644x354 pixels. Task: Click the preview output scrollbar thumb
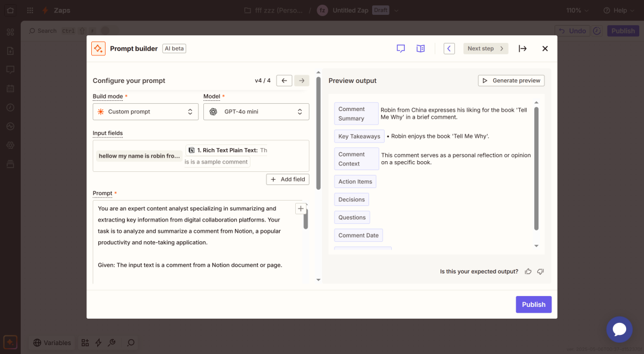pyautogui.click(x=537, y=168)
